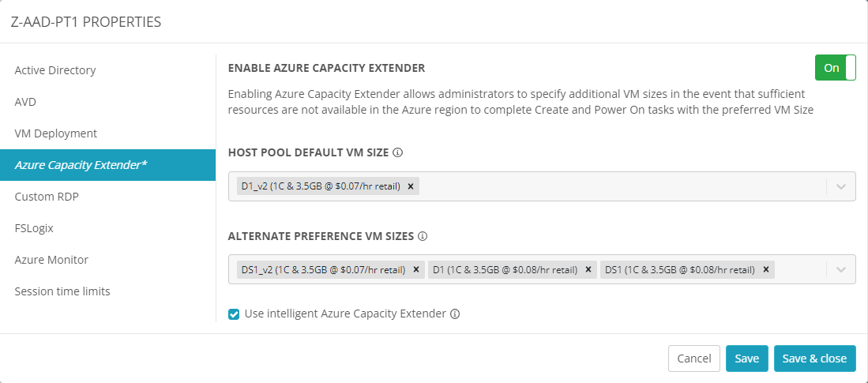The image size is (868, 383).
Task: Open the Custom RDP section
Action: pos(47,197)
